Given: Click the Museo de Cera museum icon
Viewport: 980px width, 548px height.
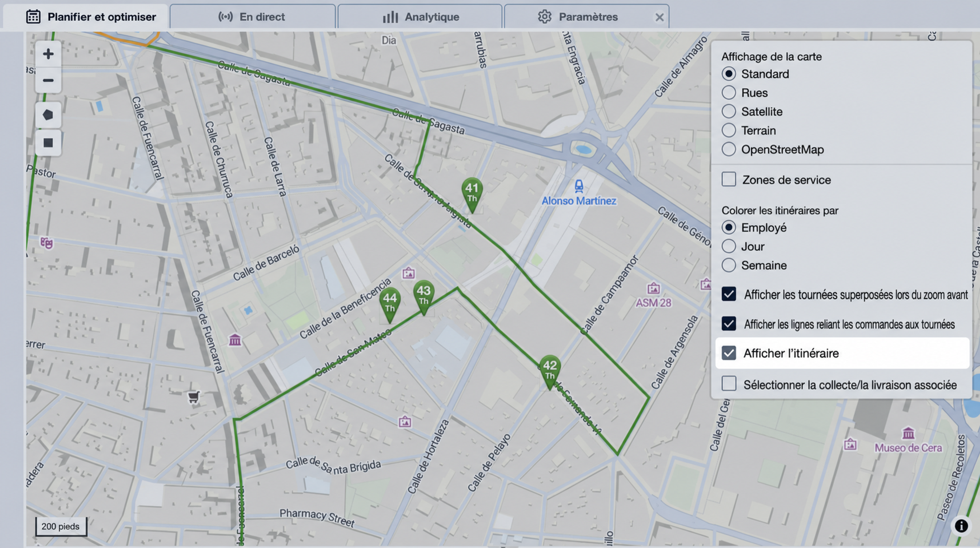Looking at the screenshot, I should point(908,433).
